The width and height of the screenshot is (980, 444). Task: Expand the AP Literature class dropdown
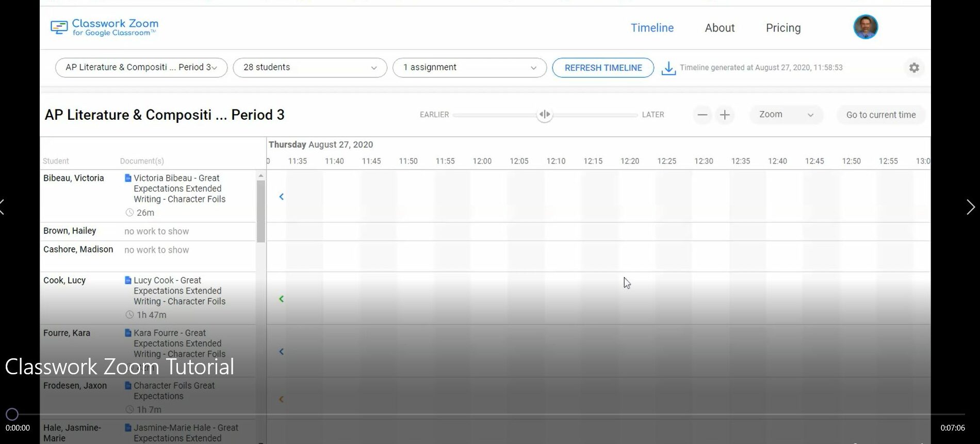tap(141, 68)
